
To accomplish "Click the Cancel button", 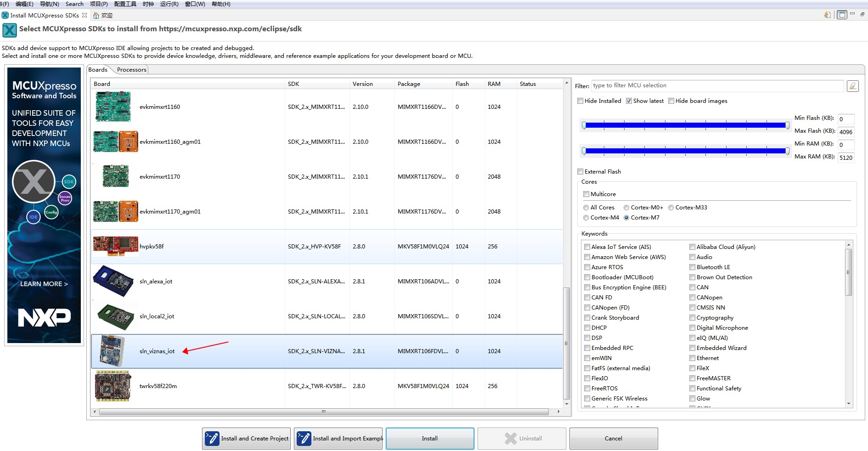I will coord(614,439).
